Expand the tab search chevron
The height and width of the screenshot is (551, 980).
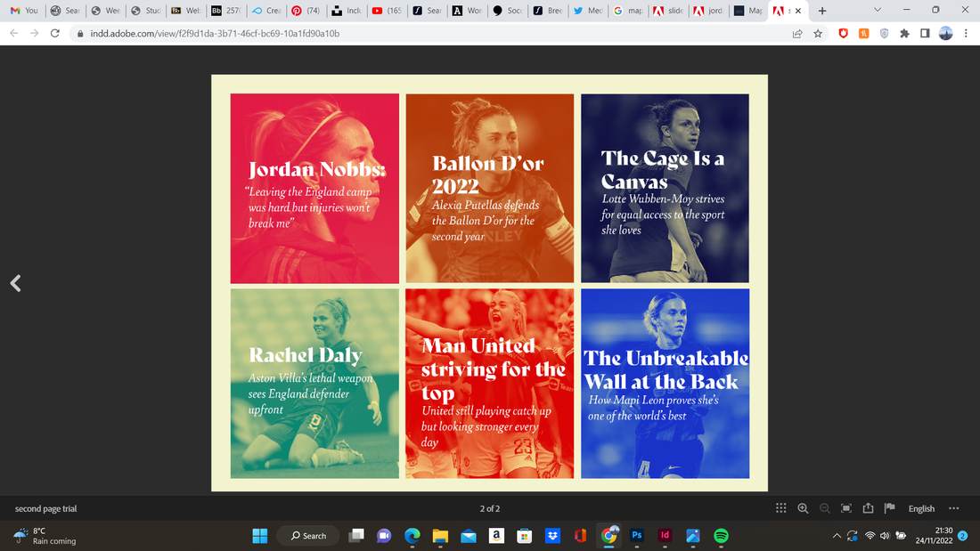point(878,10)
